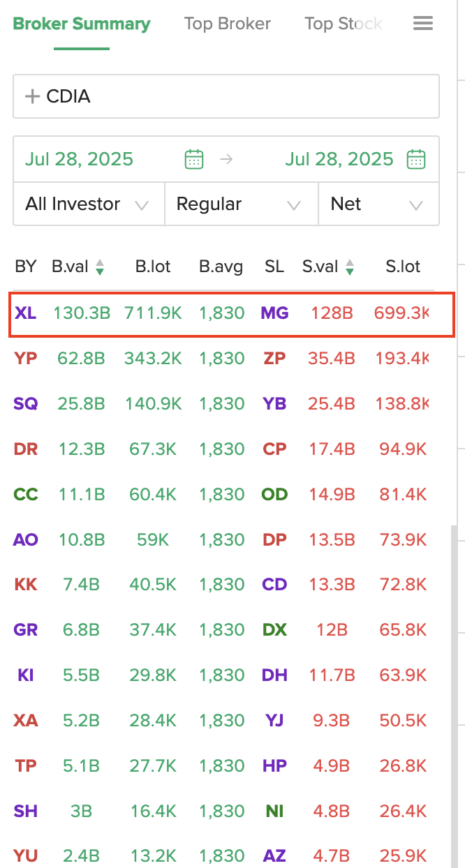Switch to the Top Stock tab
This screenshot has height=868, width=465.
pos(344,24)
